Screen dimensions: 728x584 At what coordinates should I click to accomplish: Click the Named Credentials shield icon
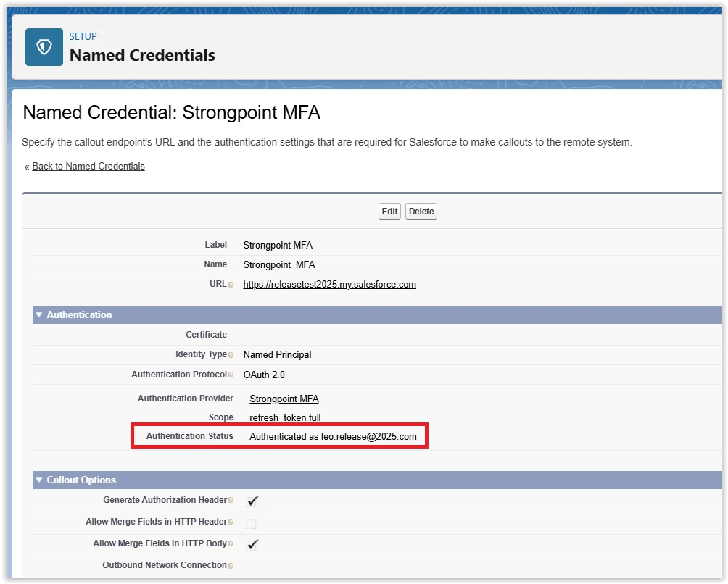[x=42, y=46]
